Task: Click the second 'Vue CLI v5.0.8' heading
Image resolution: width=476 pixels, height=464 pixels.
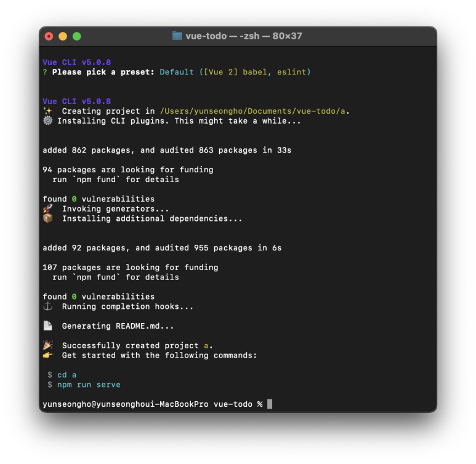Action: coord(77,102)
